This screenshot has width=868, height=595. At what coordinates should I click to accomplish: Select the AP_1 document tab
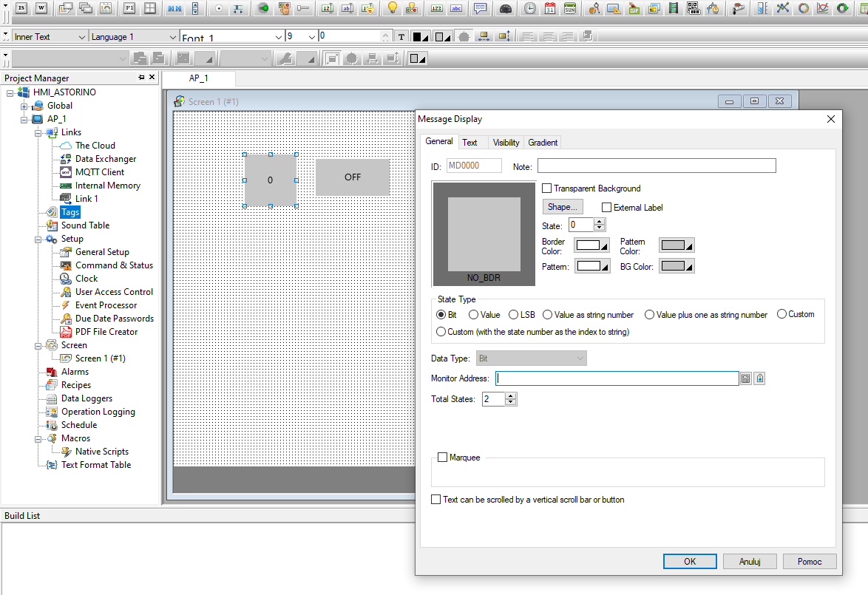[199, 78]
